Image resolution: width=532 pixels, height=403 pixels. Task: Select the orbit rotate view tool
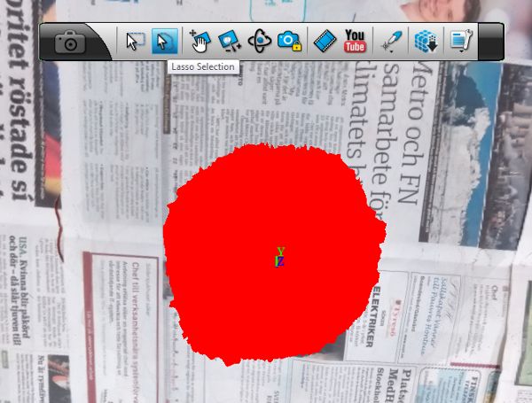(x=259, y=42)
